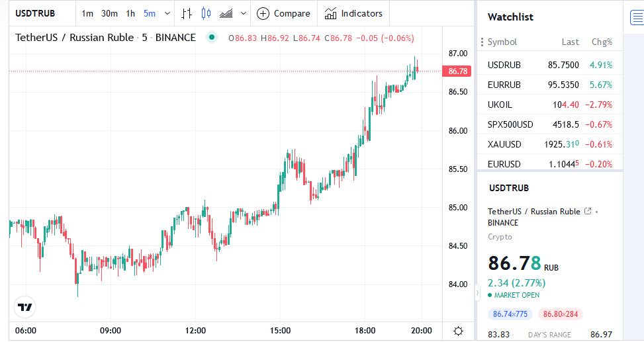Switch to 1m timeframe
The height and width of the screenshot is (342, 644).
tap(87, 13)
